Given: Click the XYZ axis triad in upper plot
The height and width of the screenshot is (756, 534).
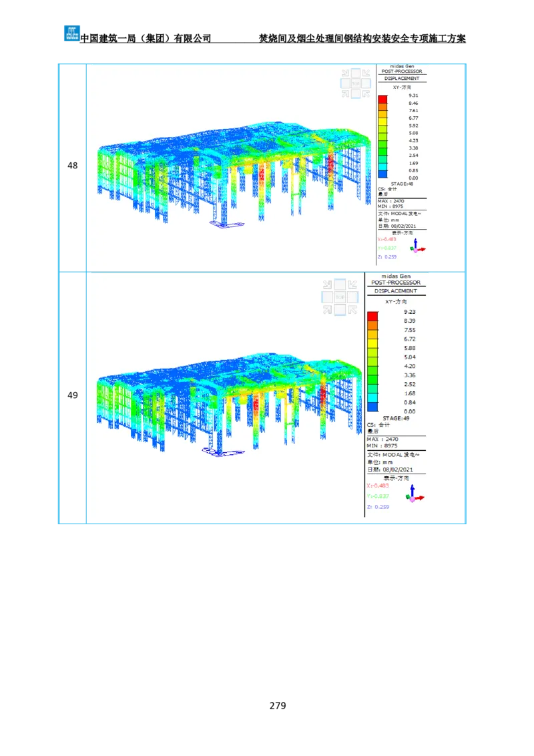Looking at the screenshot, I should (417, 246).
